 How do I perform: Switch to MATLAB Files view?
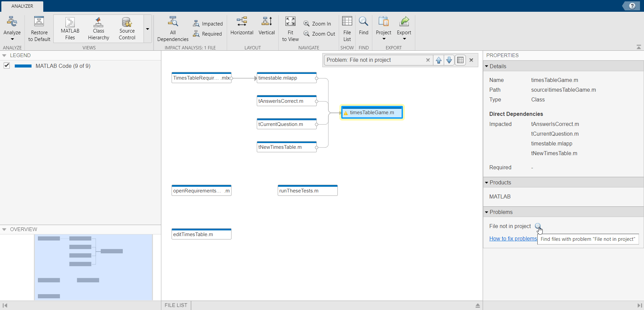(70, 29)
